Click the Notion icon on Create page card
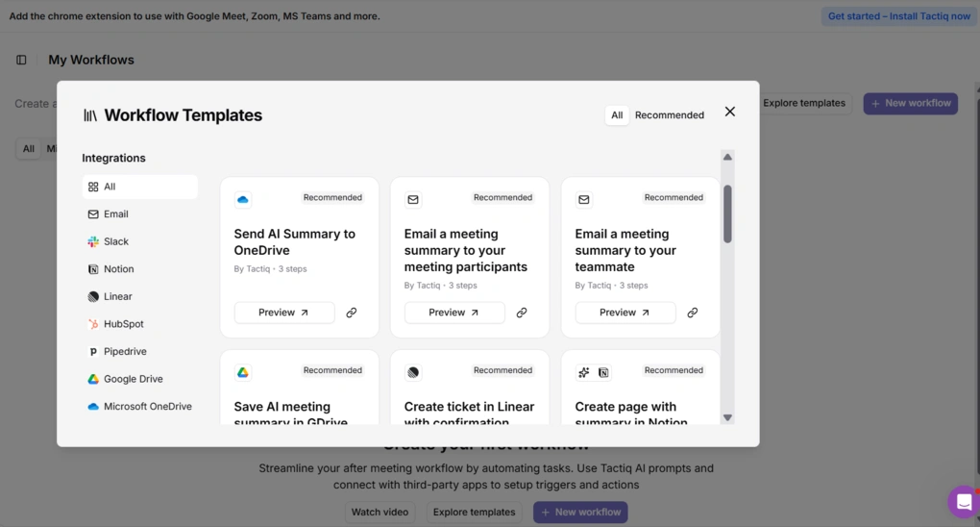This screenshot has width=980, height=527. [x=603, y=372]
